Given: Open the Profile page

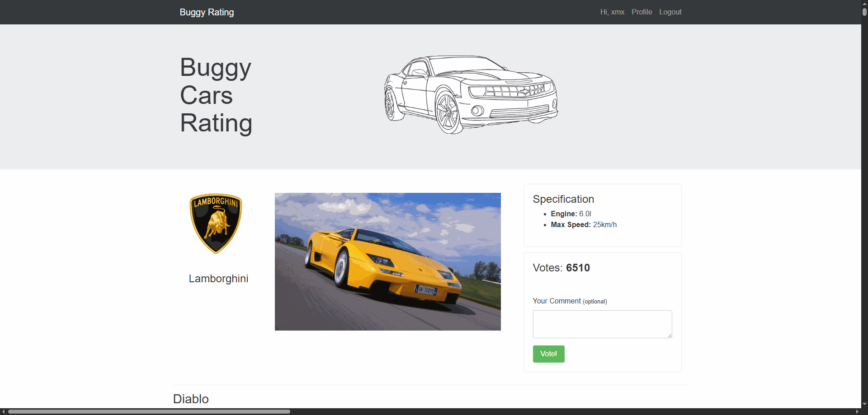Looking at the screenshot, I should [x=642, y=12].
